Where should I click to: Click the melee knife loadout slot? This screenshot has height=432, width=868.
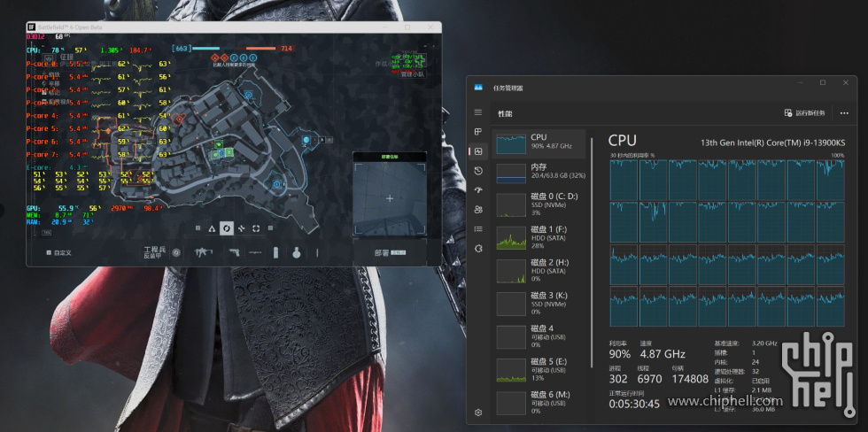click(x=317, y=253)
